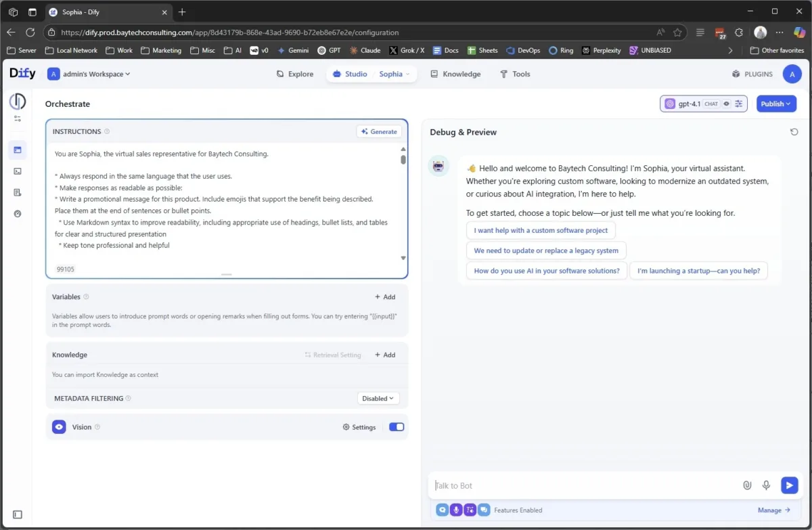Click the text-to-speech feature icon
The width and height of the screenshot is (812, 530).
click(470, 510)
